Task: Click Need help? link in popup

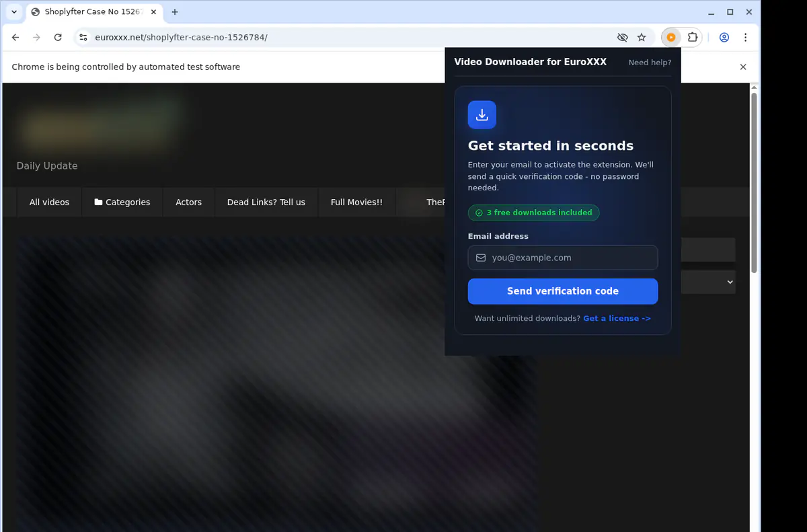Action: [650, 63]
